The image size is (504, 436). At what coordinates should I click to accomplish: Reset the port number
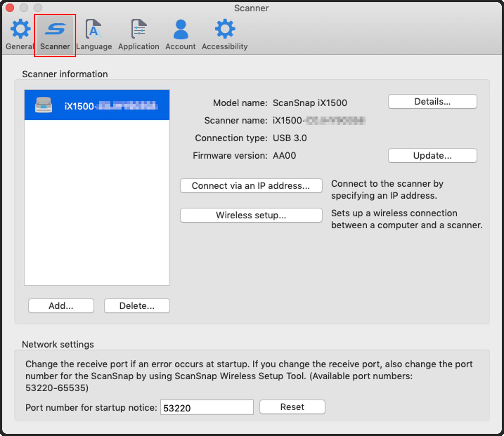click(292, 407)
